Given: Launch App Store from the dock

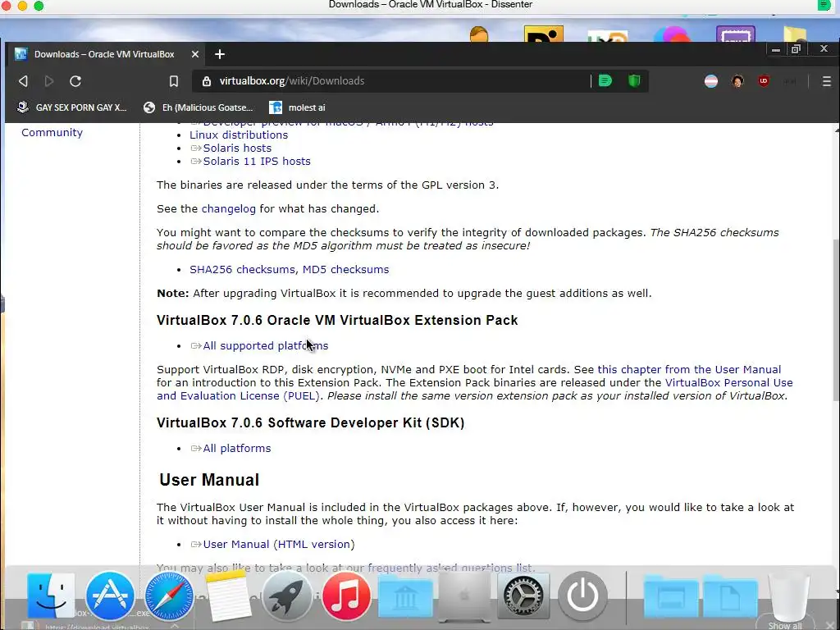Looking at the screenshot, I should click(x=110, y=596).
